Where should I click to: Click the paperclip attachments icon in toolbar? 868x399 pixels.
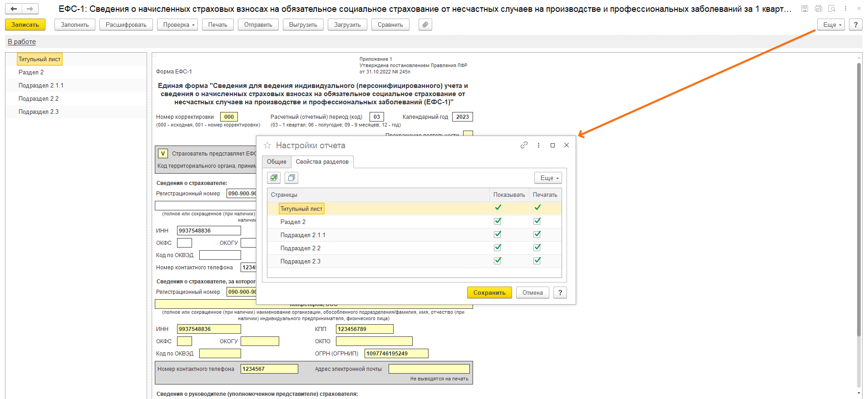425,24
